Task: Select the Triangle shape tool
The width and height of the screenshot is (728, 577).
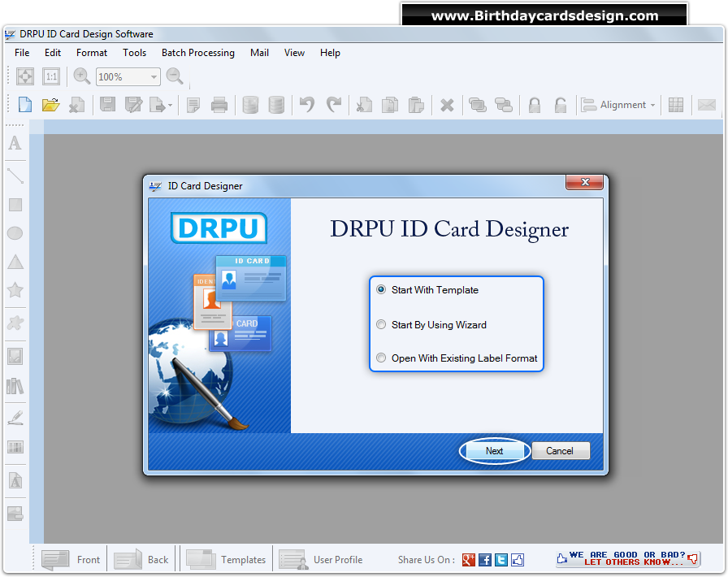Action: pyautogui.click(x=15, y=262)
